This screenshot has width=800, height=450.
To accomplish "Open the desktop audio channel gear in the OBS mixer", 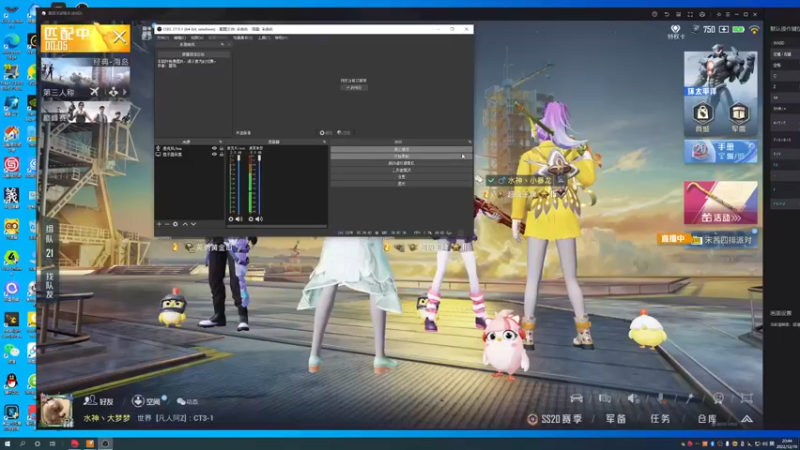I will 251,219.
